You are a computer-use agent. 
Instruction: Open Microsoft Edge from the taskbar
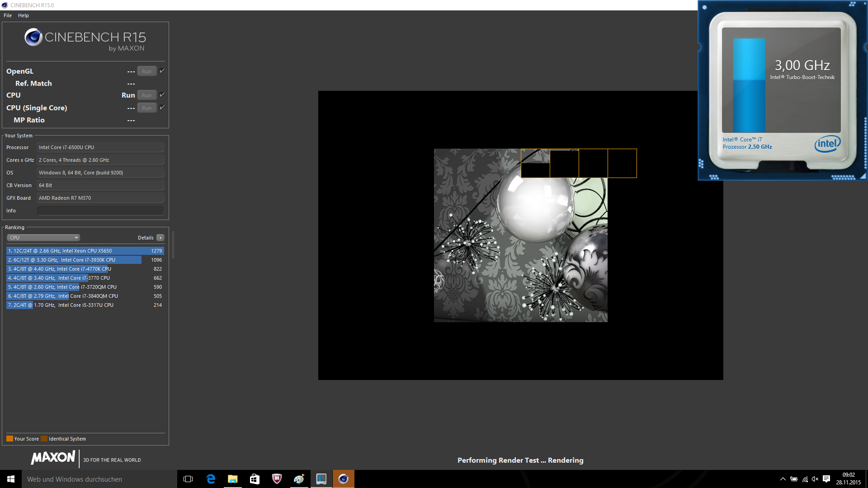[211, 479]
